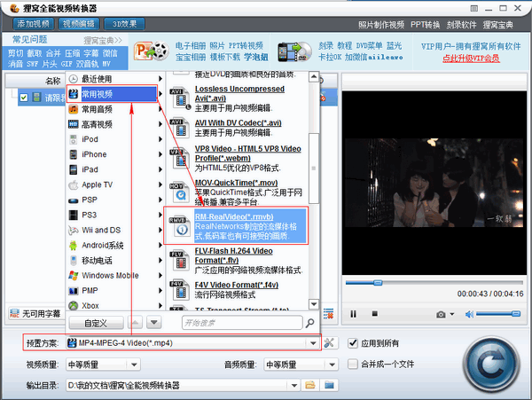
Task: Click FLV-Flash H.264 format icon
Action: coord(179,260)
